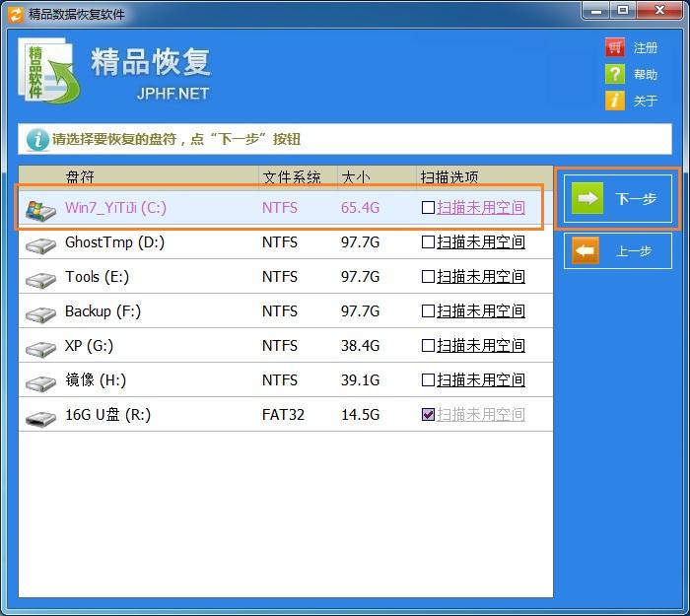Select the Backup (F:) drive name
This screenshot has height=616, width=690.
click(x=103, y=311)
